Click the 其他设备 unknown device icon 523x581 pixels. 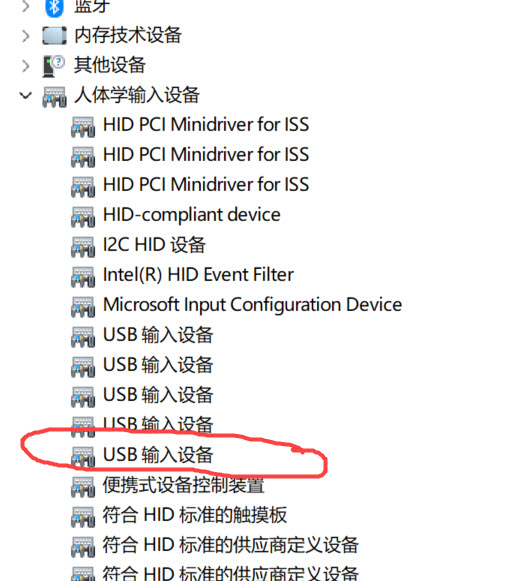pos(54,66)
